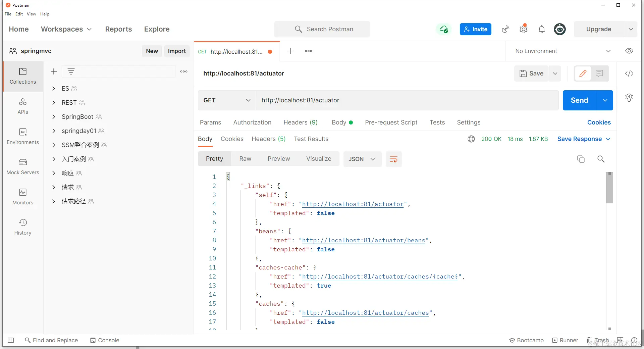Viewport: 644px width, 349px height.
Task: Open History in the sidebar
Action: tap(23, 227)
